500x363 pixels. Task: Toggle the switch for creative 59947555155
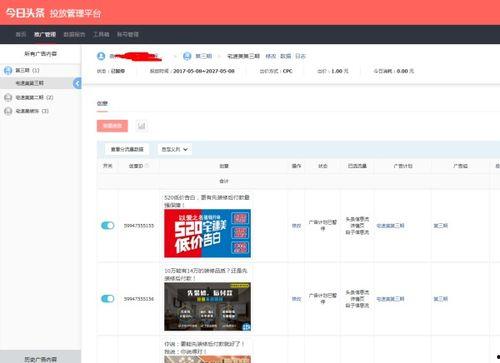point(108,226)
